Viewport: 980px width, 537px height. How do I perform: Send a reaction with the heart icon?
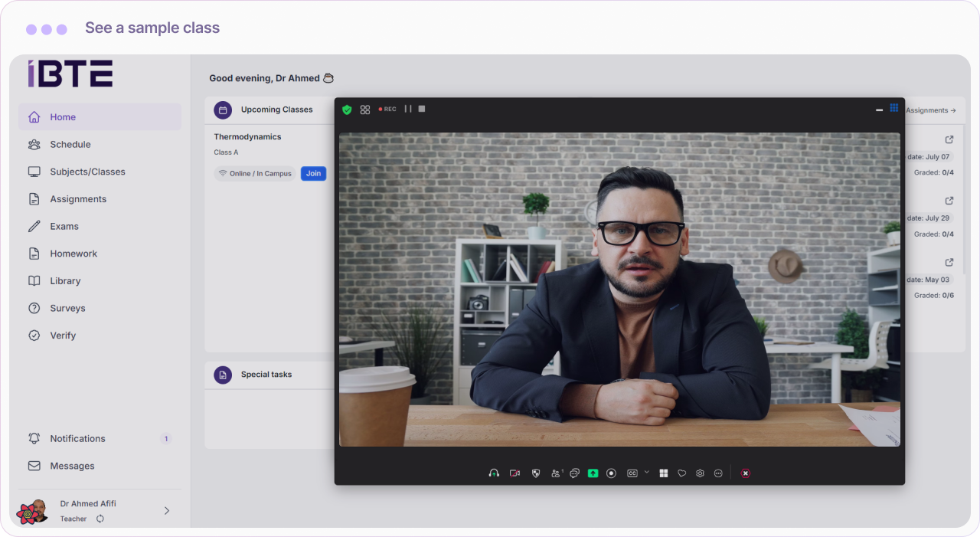coord(682,473)
